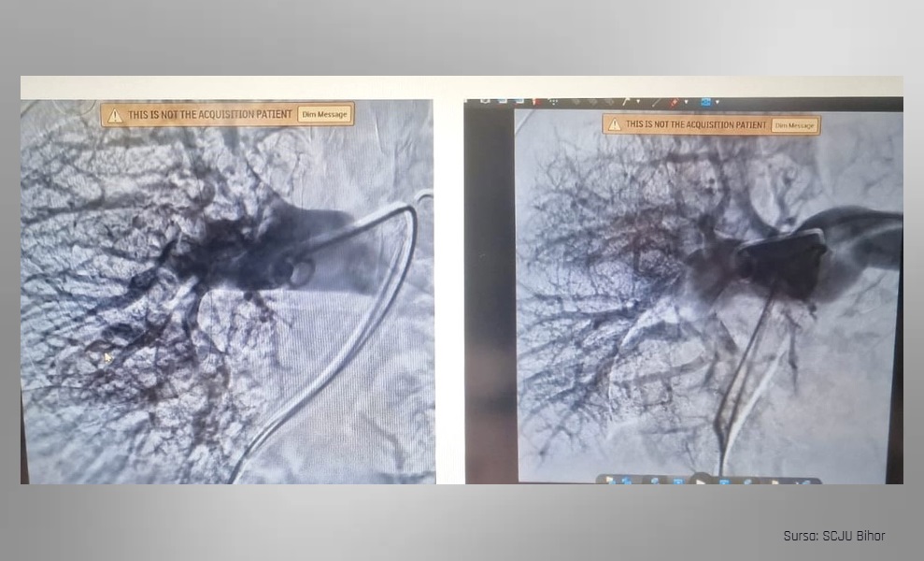Click "THIS IS NOT THE ACQUISITION PATIENT" on right

695,124
